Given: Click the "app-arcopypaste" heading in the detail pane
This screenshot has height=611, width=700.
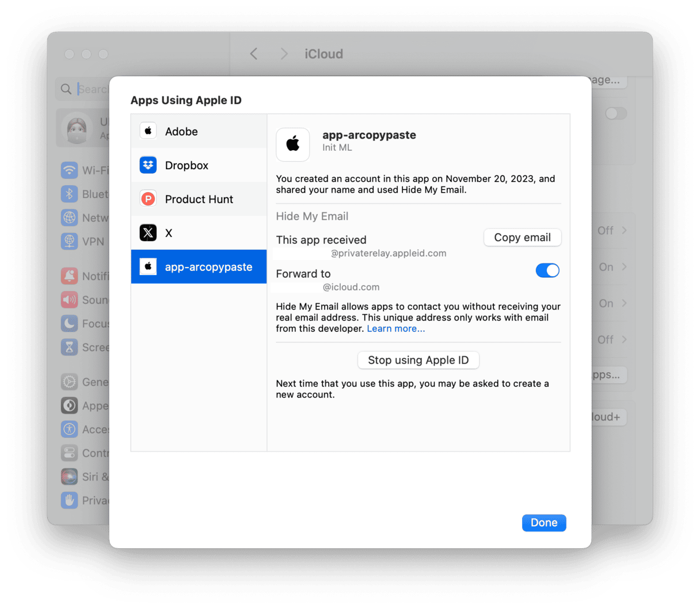Looking at the screenshot, I should (369, 135).
